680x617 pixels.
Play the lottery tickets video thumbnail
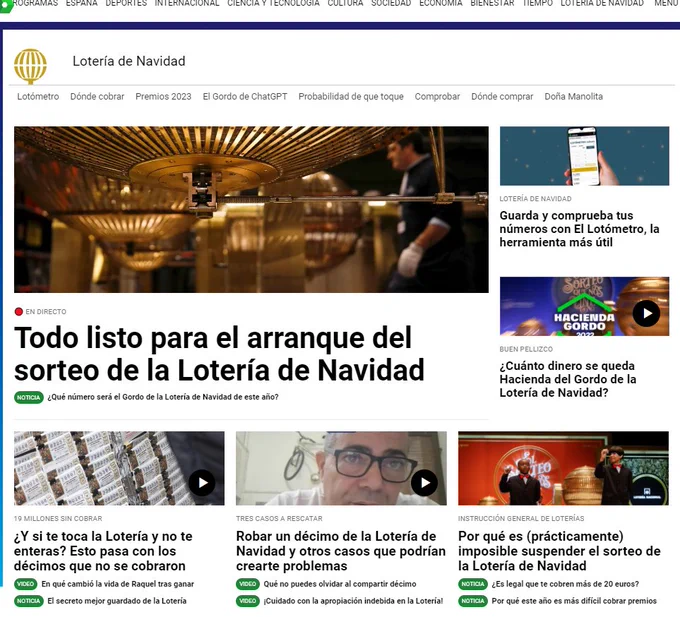coord(202,483)
